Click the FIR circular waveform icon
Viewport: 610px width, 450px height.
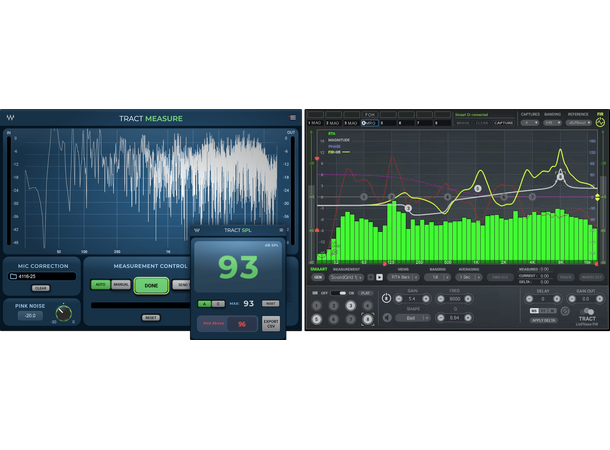click(600, 122)
